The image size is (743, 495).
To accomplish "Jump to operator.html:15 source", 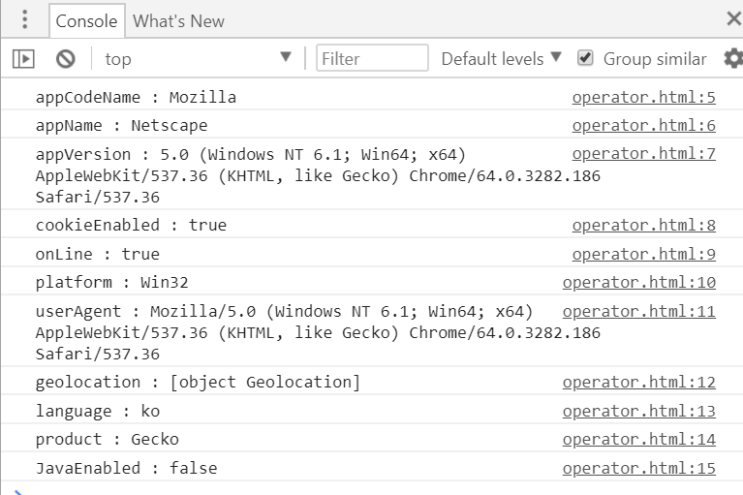I will 639,468.
